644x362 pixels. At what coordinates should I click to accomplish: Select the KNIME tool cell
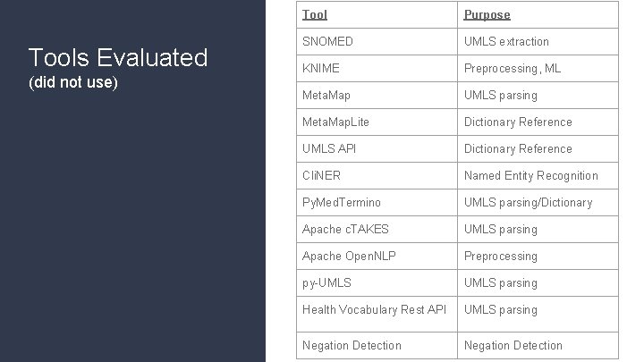(321, 68)
